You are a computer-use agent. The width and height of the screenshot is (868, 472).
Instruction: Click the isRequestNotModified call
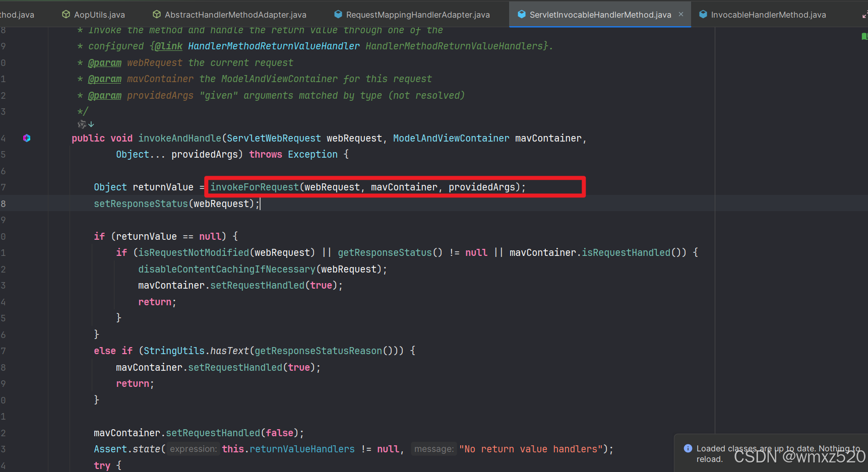194,252
